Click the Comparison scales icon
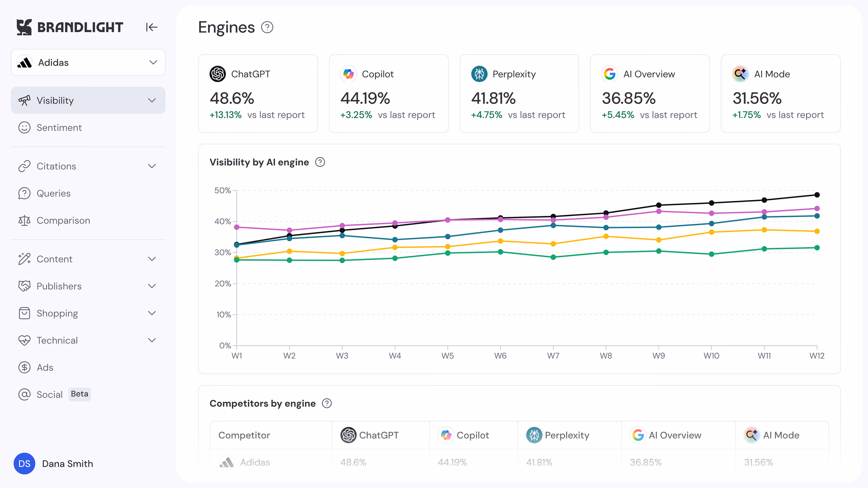Image resolution: width=868 pixels, height=488 pixels. click(24, 220)
